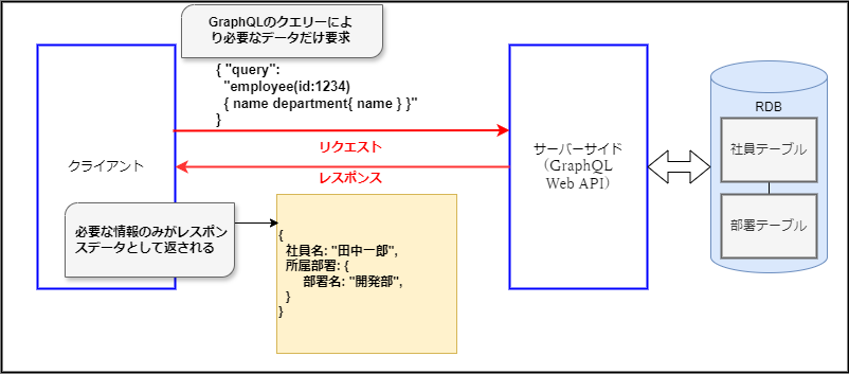Click the 部署テーブル box
The image size is (850, 374).
coord(769,225)
